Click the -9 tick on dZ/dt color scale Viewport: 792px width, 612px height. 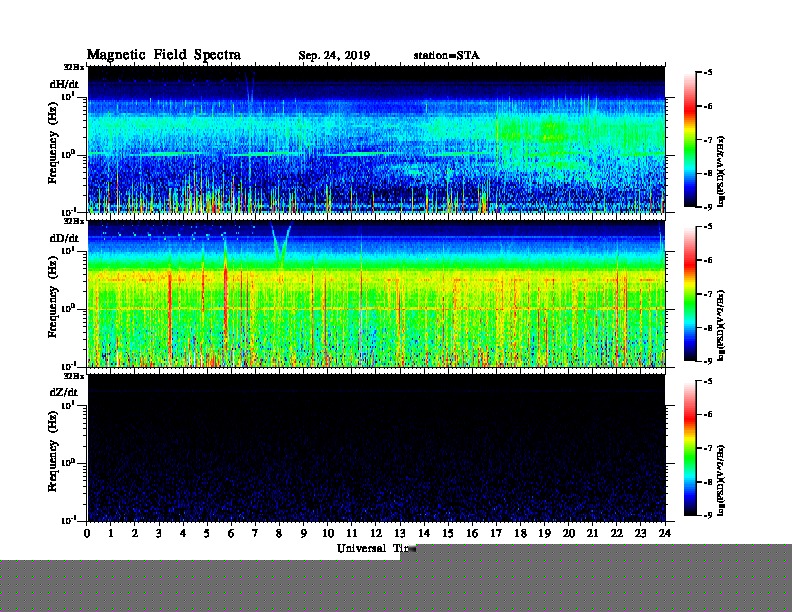[x=708, y=515]
